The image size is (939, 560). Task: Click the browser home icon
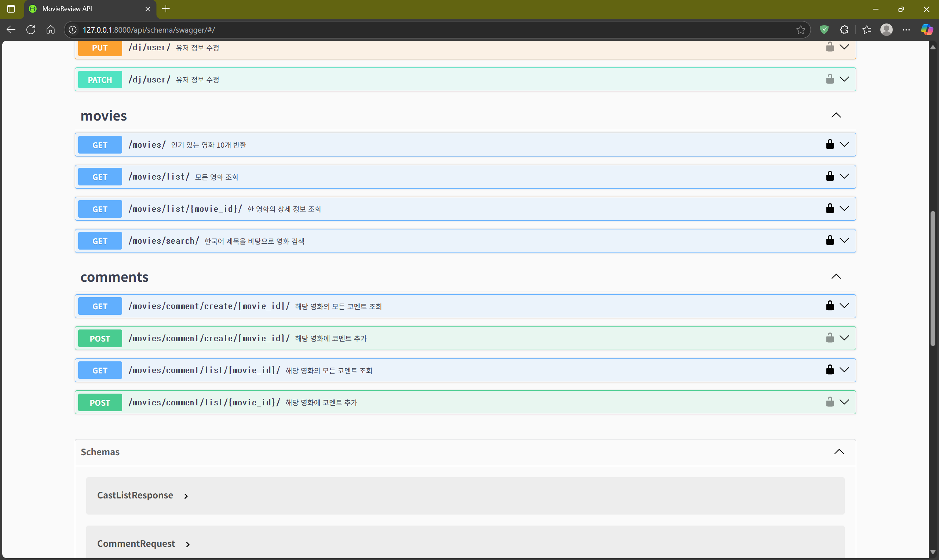tap(51, 30)
